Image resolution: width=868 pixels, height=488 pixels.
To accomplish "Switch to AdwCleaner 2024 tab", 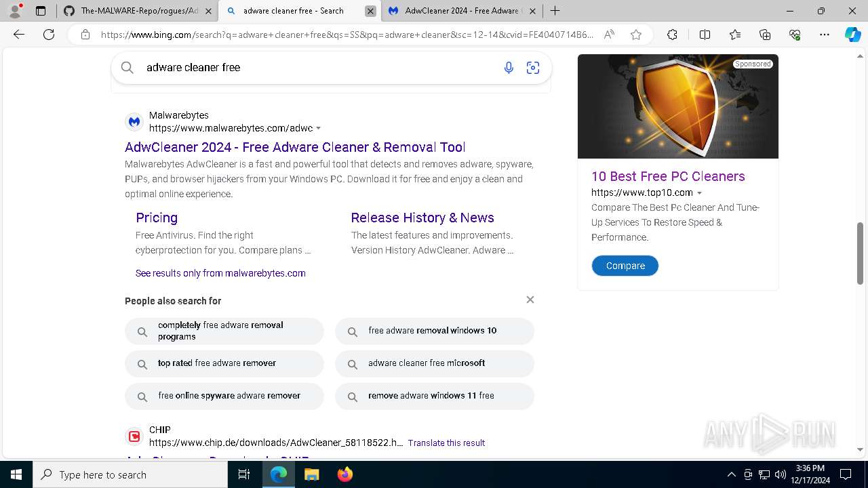I will tap(463, 11).
